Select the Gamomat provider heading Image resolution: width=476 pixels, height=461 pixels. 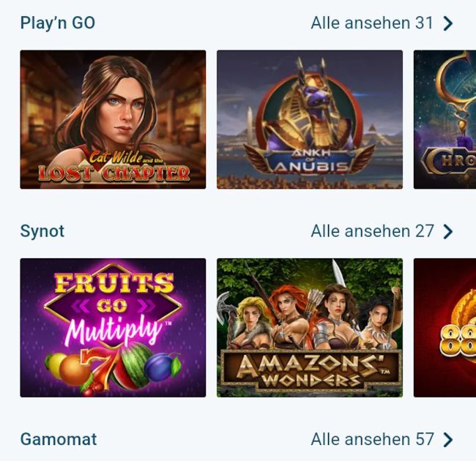(59, 440)
